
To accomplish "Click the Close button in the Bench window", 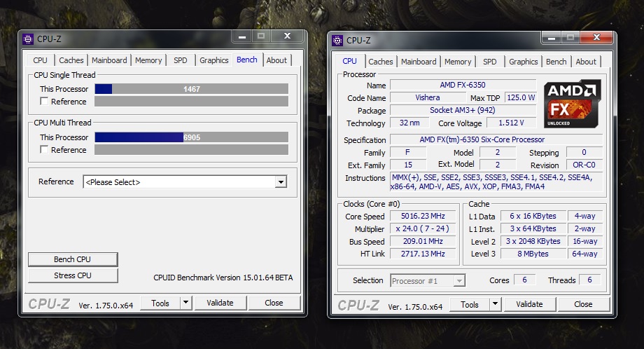I will click(274, 303).
